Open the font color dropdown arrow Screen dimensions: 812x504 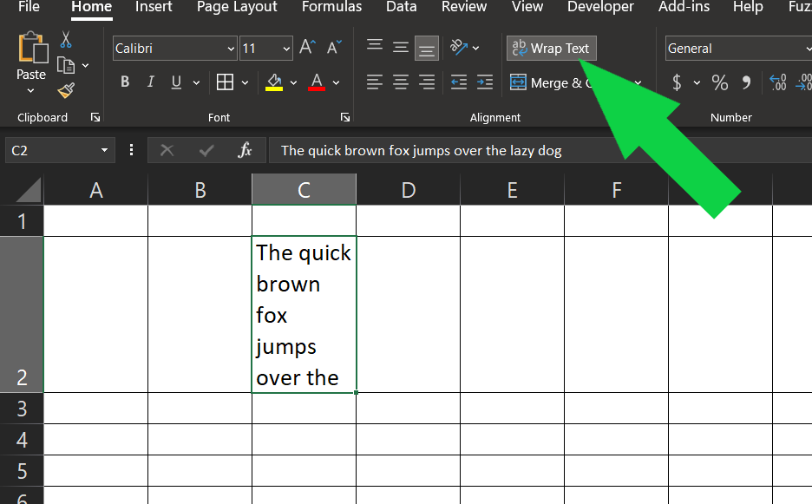336,82
